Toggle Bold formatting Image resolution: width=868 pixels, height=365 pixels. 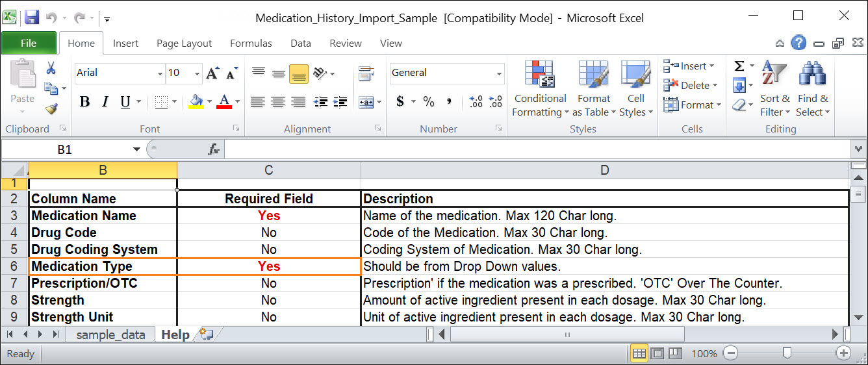[x=84, y=102]
